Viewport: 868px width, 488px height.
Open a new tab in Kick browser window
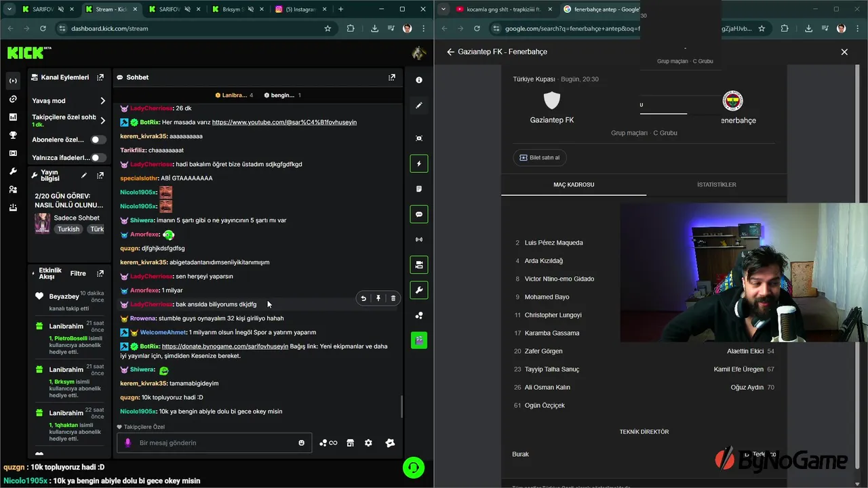coord(340,9)
